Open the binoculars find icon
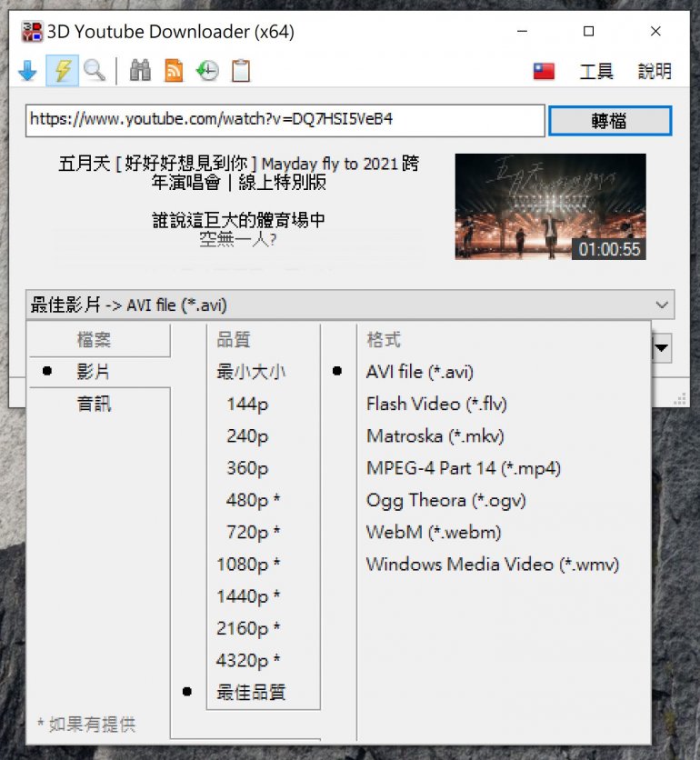 coord(140,71)
